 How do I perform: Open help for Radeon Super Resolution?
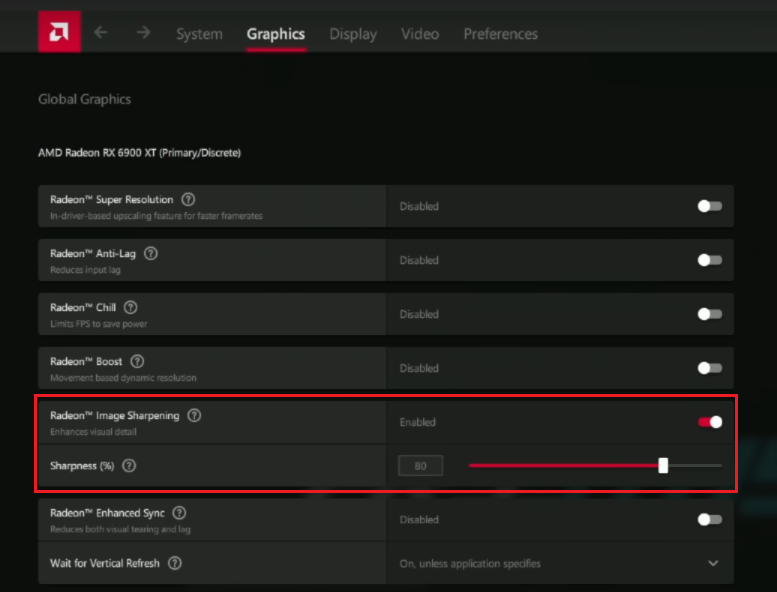tap(188, 200)
